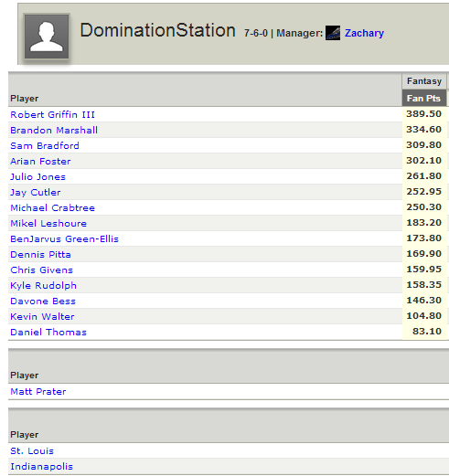449x476 pixels.
Task: Open Brandon Marshall player link
Action: [x=54, y=130]
